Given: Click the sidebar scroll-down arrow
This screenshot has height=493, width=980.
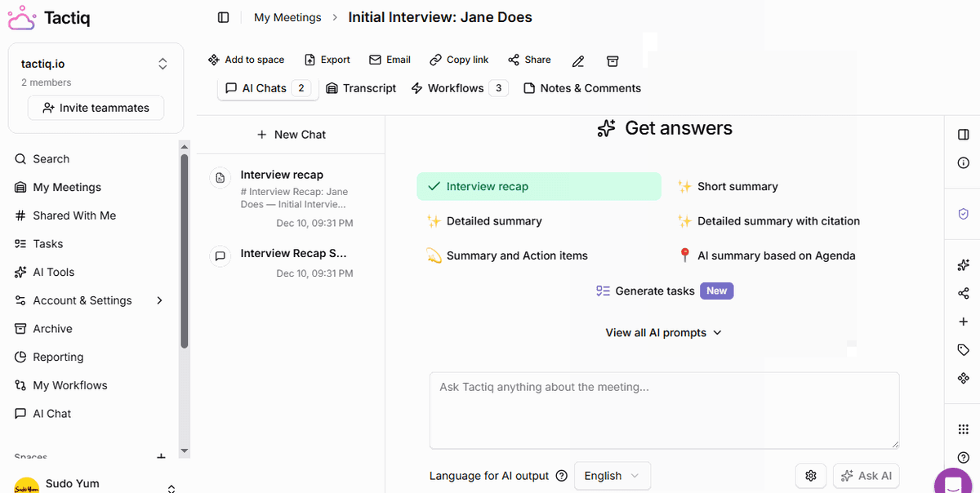Looking at the screenshot, I should point(184,451).
